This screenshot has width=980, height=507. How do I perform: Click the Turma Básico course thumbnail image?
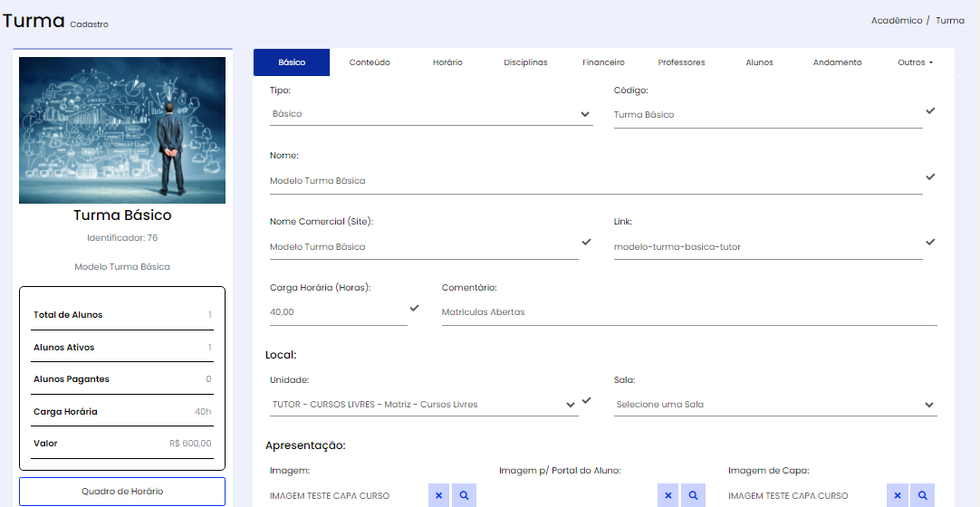click(x=122, y=130)
